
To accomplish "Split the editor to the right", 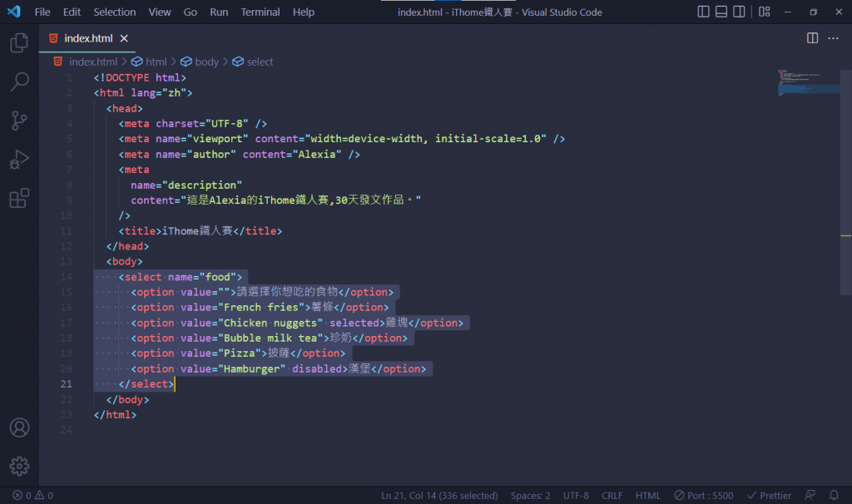I will tap(812, 38).
